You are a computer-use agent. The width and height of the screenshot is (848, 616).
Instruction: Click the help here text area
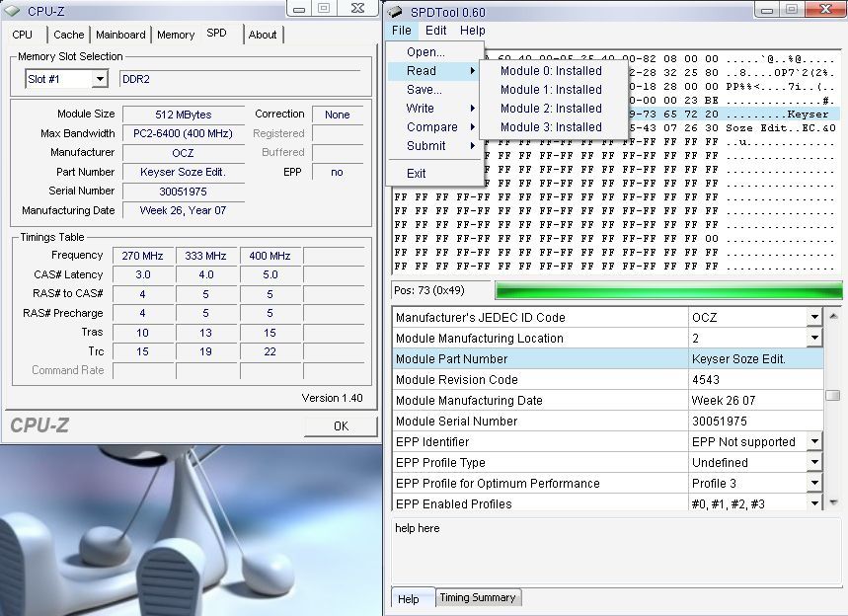[615, 551]
